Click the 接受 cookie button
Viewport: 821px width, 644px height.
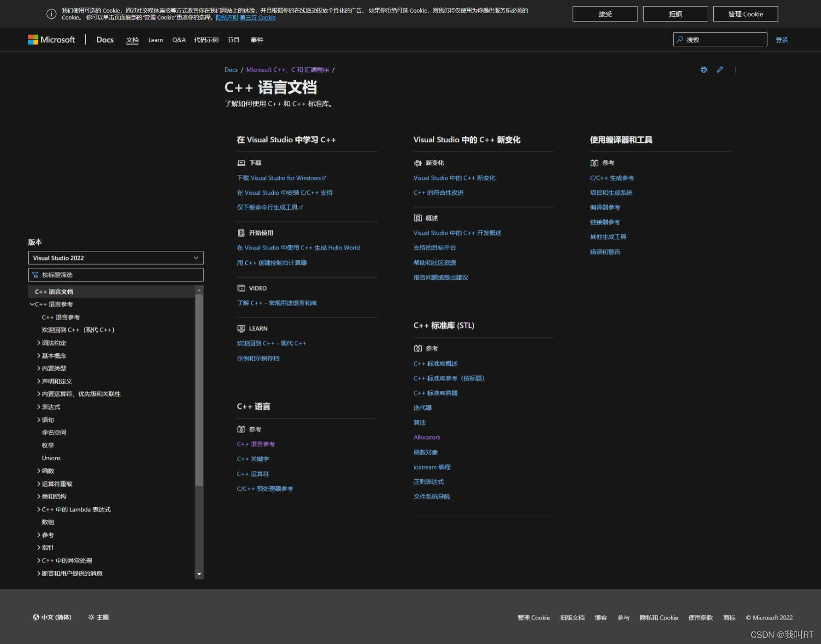605,14
